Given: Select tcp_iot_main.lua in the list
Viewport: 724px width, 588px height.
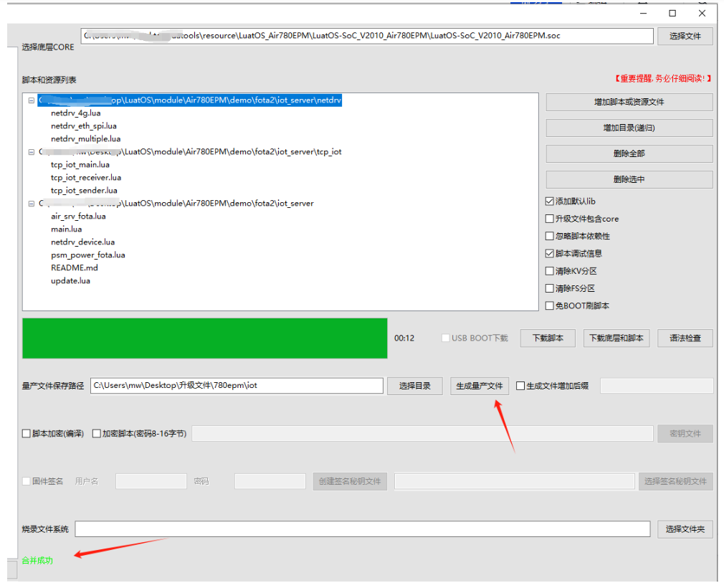Looking at the screenshot, I should pyautogui.click(x=80, y=165).
